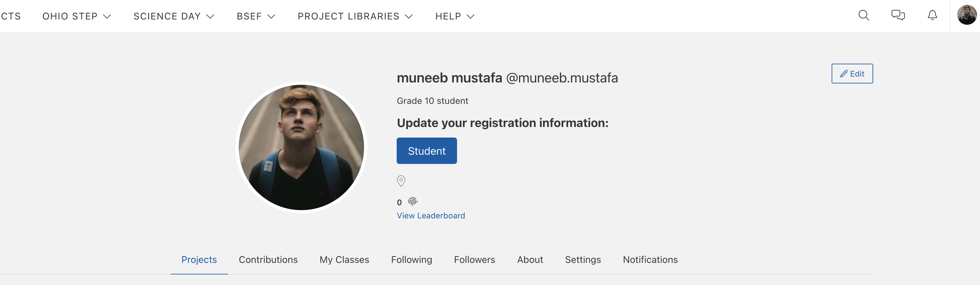Open the search magnifier icon
The height and width of the screenshot is (285, 980).
click(864, 16)
